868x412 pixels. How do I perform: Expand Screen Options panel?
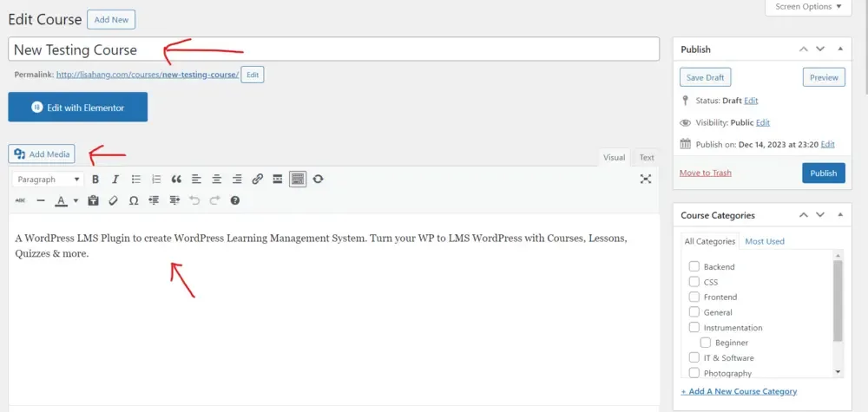click(808, 7)
